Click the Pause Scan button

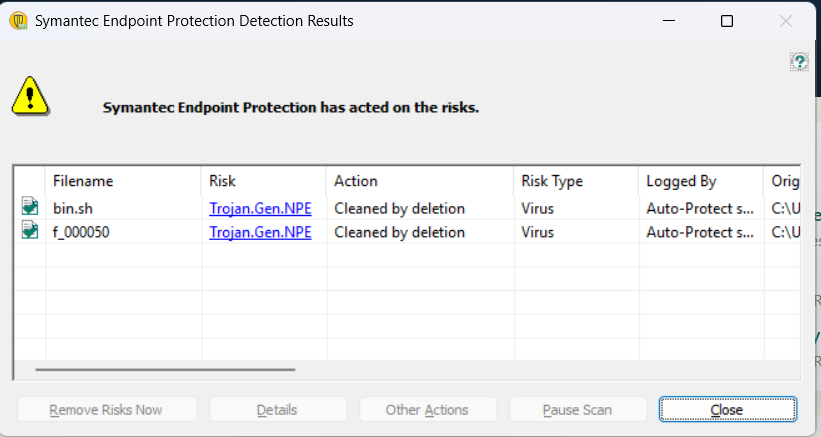[x=578, y=409]
